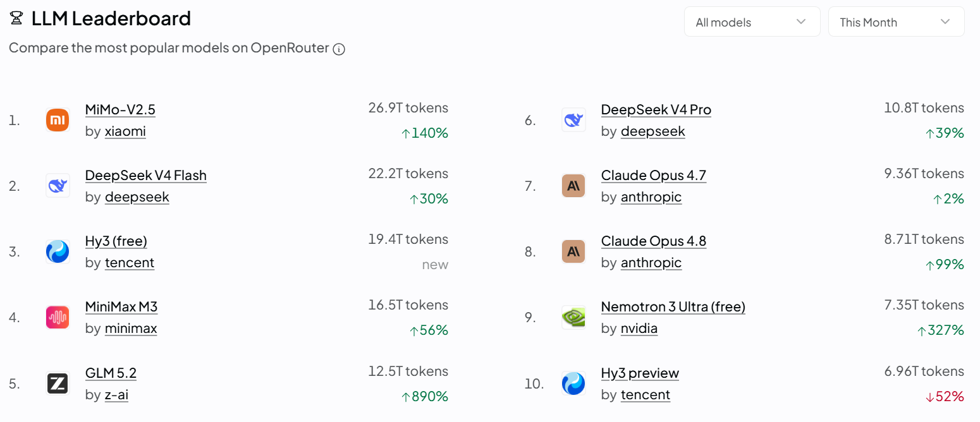Open the This Month time range dropdown
The height and width of the screenshot is (422, 980).
tap(896, 21)
